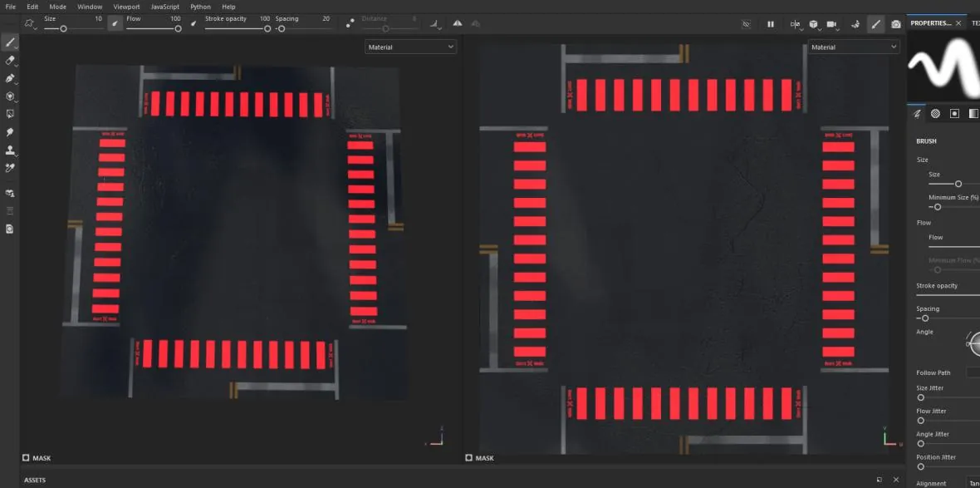
Task: Select the Paint brush tool
Action: [9, 42]
